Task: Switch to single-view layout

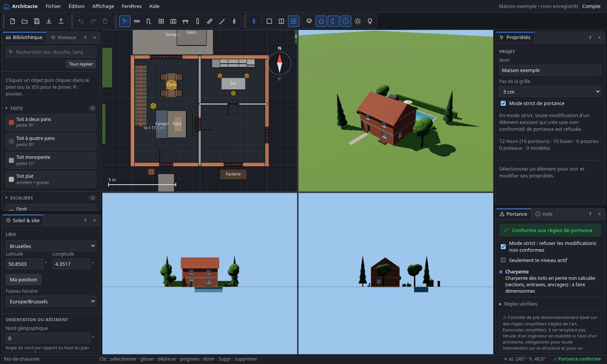Action: pos(269,21)
